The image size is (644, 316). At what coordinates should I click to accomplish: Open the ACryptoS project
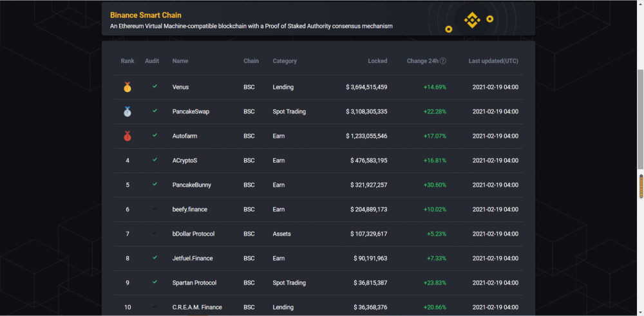[x=185, y=160]
